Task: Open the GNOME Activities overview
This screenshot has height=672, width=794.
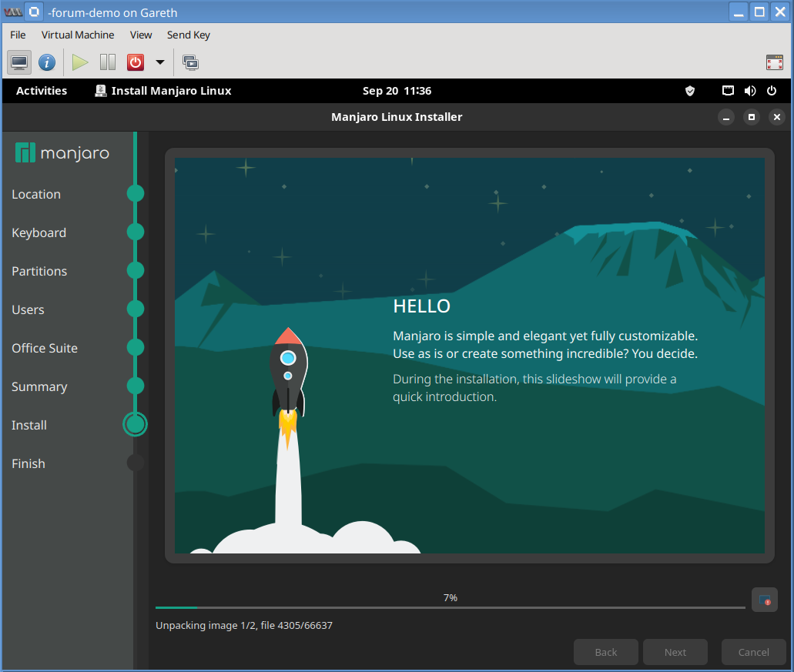Action: 42,91
